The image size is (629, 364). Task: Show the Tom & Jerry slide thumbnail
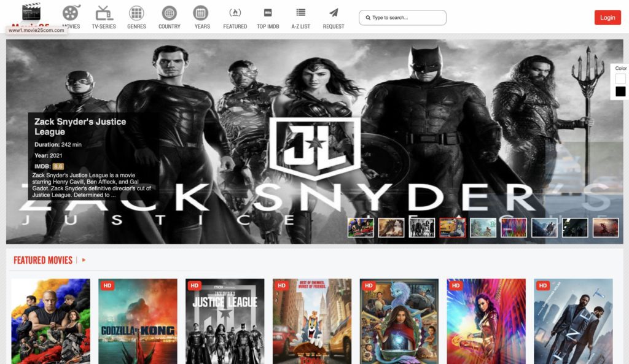click(x=453, y=228)
